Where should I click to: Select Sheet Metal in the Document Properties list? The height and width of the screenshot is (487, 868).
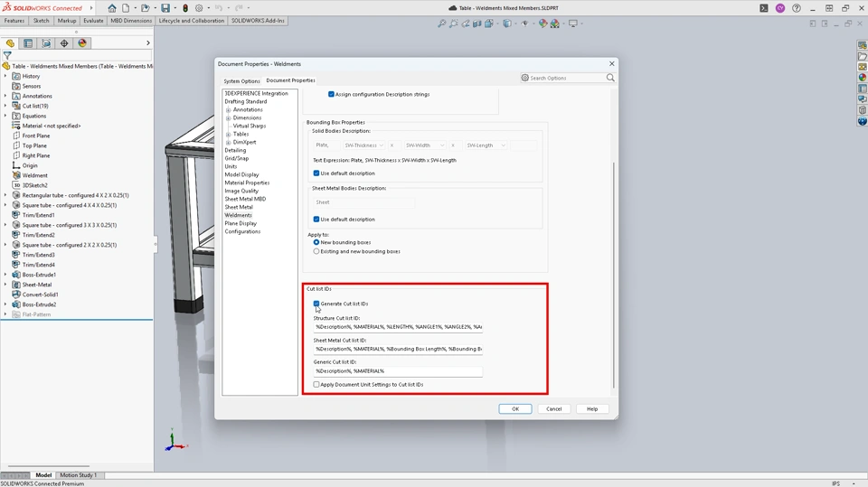(239, 207)
